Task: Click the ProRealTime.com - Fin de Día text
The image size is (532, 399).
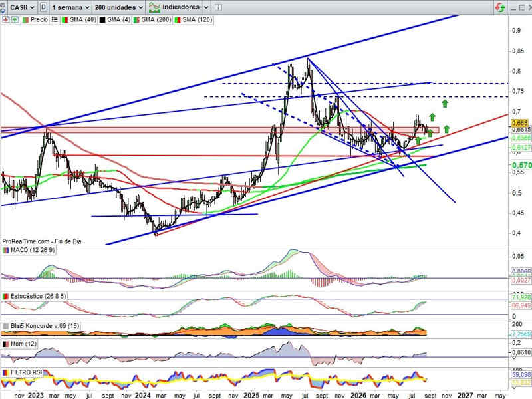Action: (42, 241)
